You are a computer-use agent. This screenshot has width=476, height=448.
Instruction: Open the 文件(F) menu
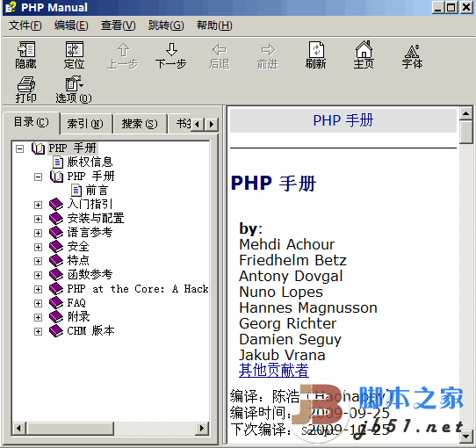coord(25,25)
